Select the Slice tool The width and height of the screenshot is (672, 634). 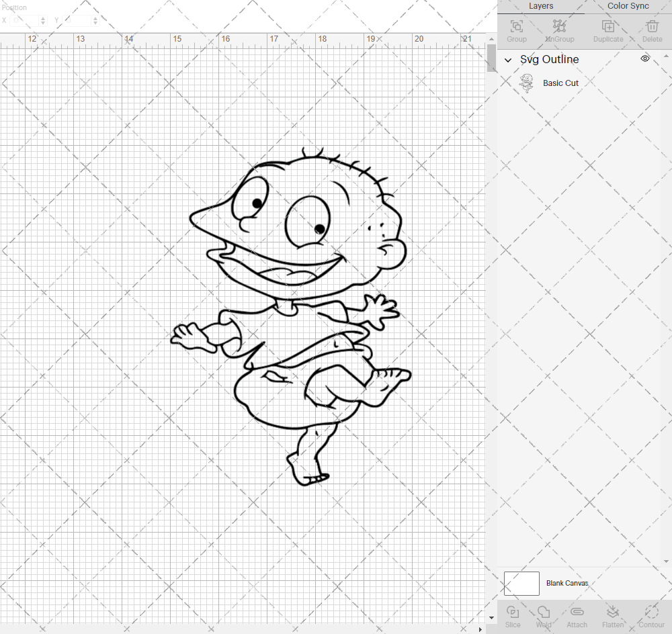click(x=513, y=613)
